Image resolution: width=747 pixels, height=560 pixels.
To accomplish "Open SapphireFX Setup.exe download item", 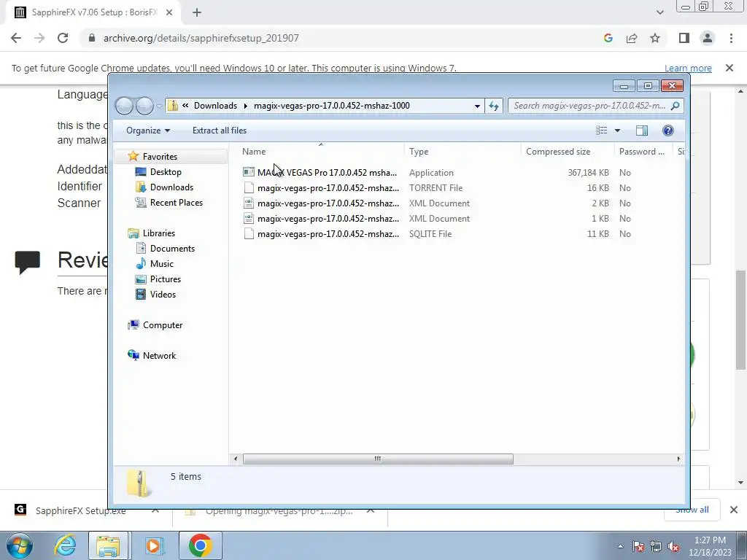I will pyautogui.click(x=81, y=511).
